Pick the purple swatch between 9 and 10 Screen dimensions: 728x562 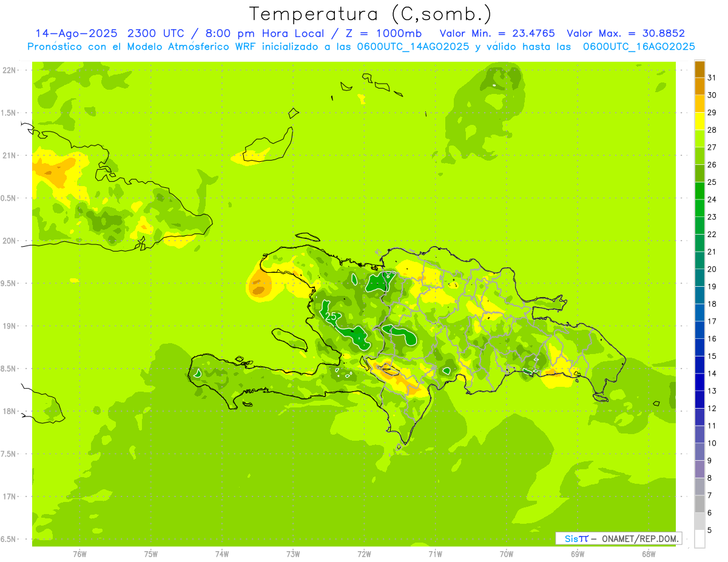pos(699,452)
